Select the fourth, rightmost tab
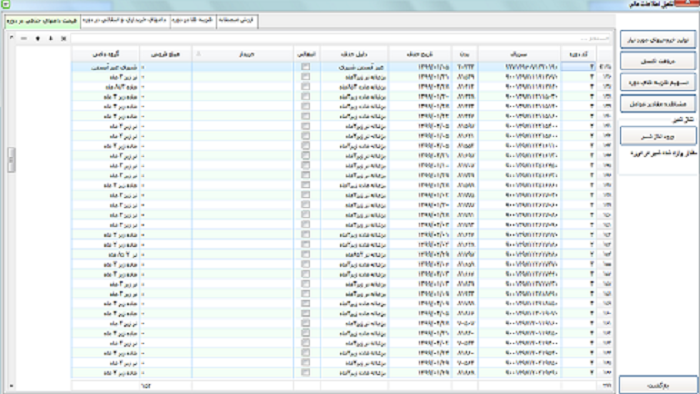The image size is (700, 394). tap(237, 21)
